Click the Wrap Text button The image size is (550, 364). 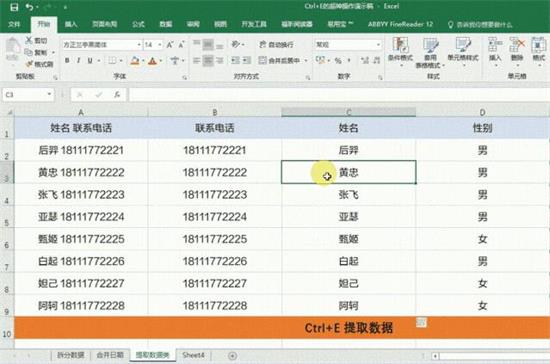(x=276, y=45)
